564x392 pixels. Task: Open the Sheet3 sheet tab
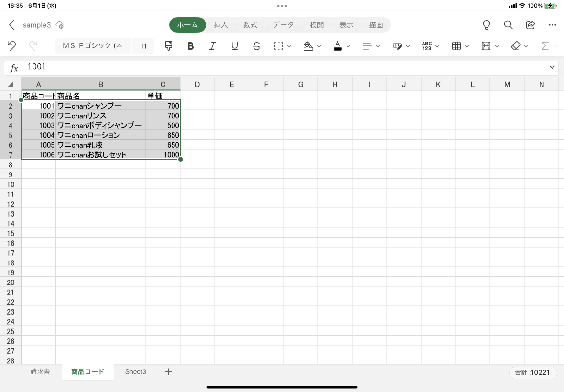[x=136, y=371]
